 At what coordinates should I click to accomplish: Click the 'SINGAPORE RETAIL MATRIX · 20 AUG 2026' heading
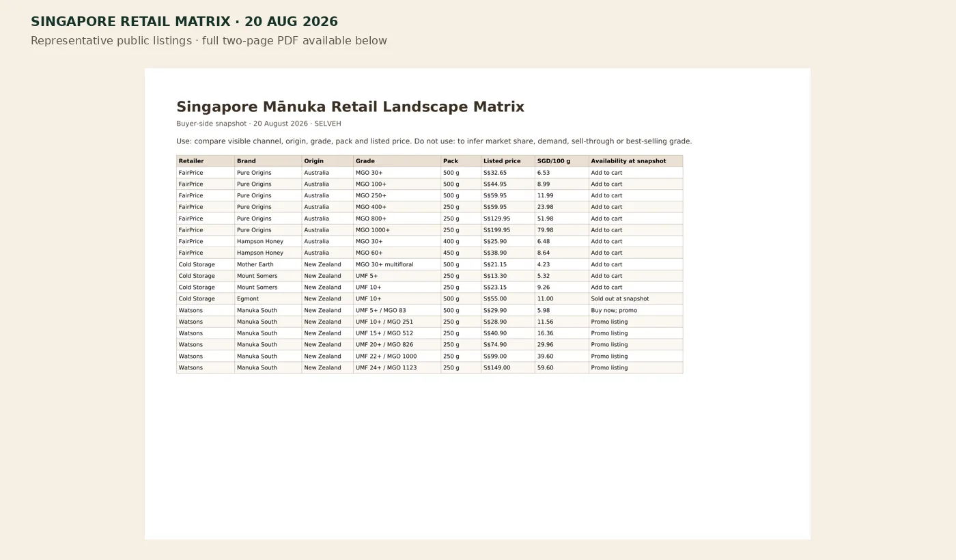(184, 22)
